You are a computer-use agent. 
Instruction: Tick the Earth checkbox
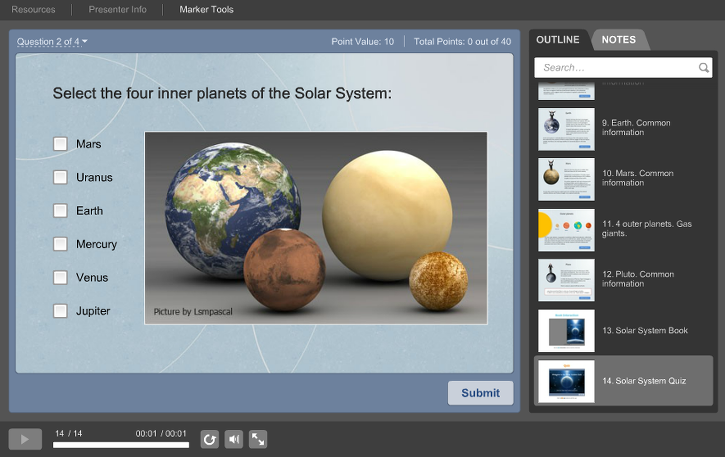click(60, 210)
